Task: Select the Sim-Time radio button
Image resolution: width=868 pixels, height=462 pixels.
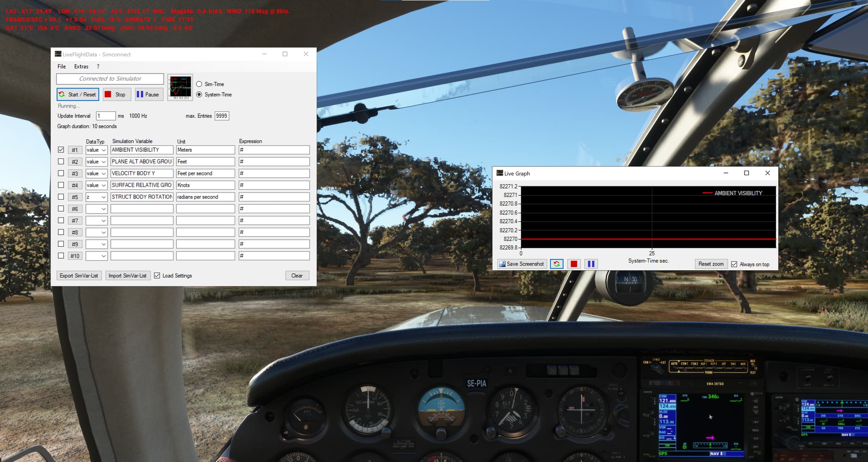Action: pyautogui.click(x=199, y=84)
